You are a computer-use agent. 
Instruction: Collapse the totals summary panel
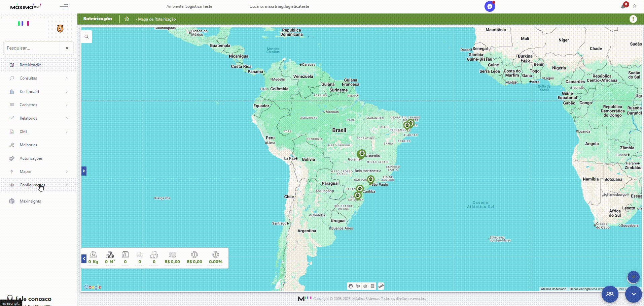point(84,258)
